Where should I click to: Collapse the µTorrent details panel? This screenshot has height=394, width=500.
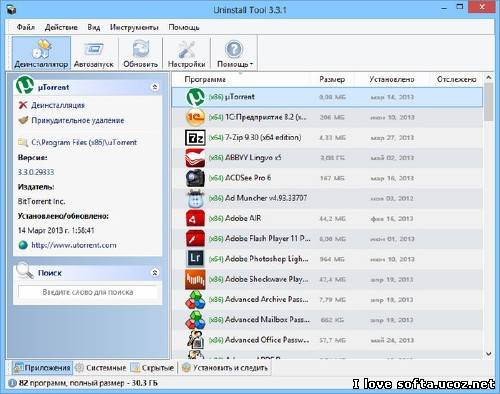pyautogui.click(x=155, y=87)
